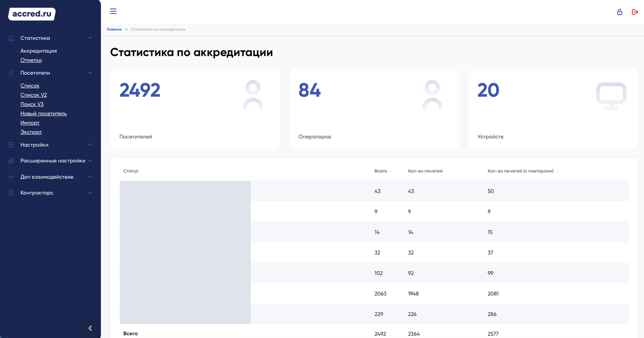
Task: Open Доп взаимодействие menu item
Action: point(47,177)
